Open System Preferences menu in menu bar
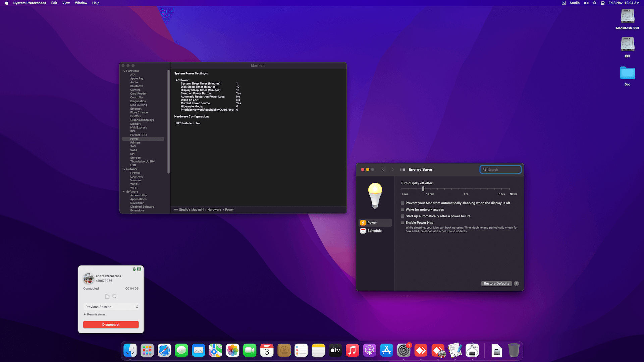Image resolution: width=644 pixels, height=362 pixels. [30, 3]
